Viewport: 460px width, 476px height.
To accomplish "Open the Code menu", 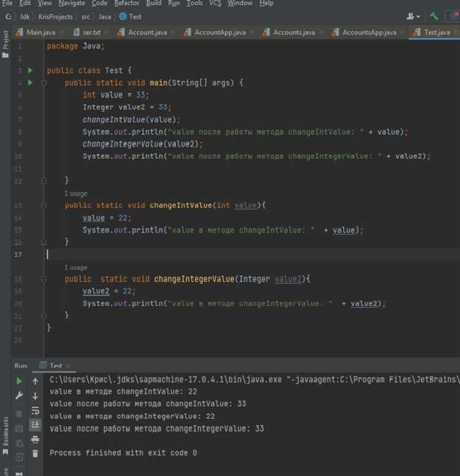I will [x=99, y=3].
